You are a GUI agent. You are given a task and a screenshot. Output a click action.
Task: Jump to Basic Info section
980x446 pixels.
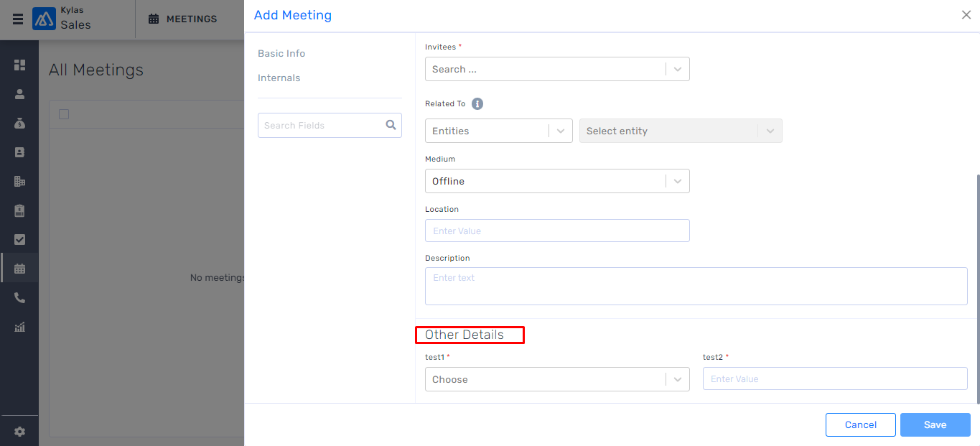click(281, 53)
